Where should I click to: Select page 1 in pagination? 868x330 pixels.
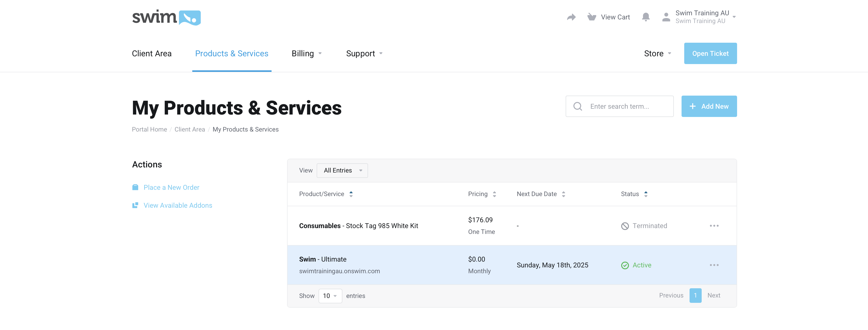[x=695, y=296]
